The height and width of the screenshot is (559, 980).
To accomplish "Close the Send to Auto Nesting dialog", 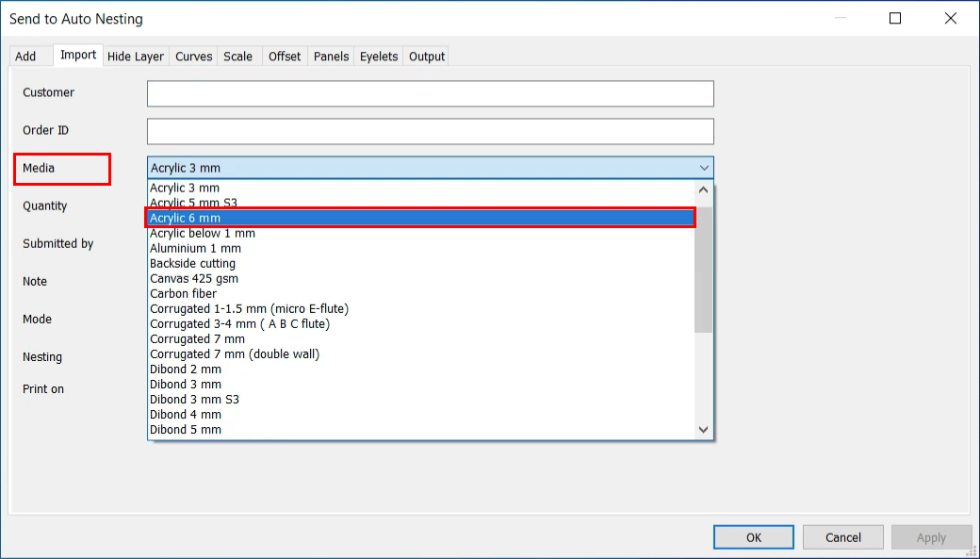I will [952, 19].
